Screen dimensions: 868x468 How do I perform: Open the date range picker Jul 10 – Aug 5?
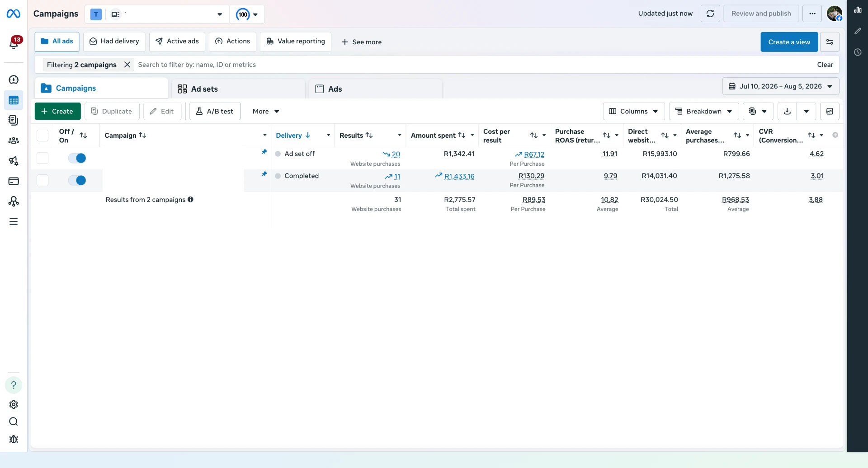(781, 86)
